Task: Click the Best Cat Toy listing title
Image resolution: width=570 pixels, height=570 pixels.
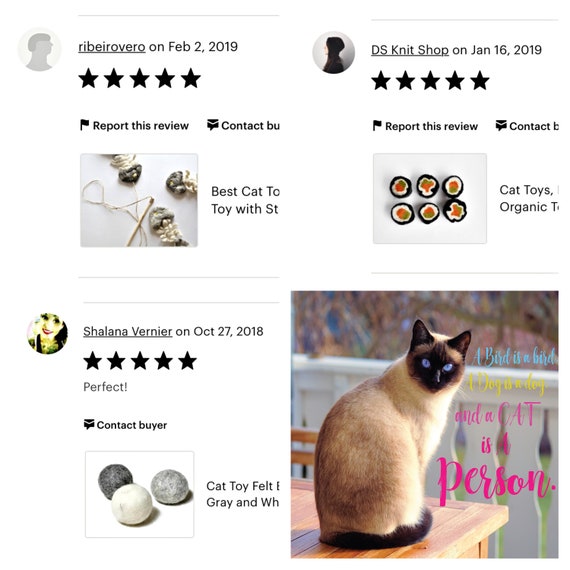Action: tap(245, 200)
